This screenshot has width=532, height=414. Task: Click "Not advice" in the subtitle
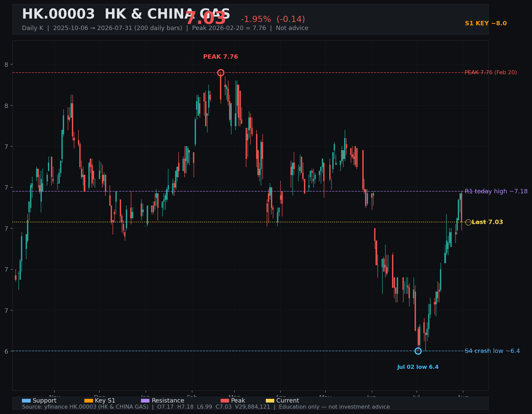[x=292, y=28]
